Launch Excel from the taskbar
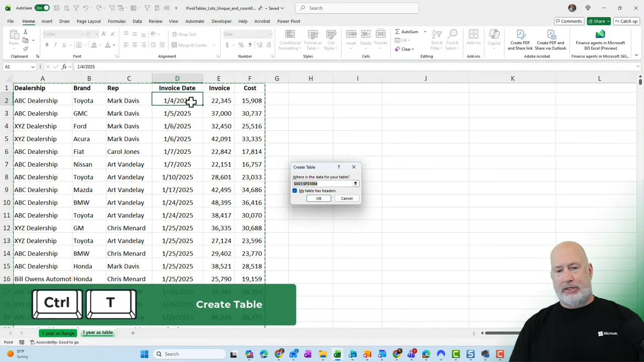The width and height of the screenshot is (644, 362). coord(337,354)
